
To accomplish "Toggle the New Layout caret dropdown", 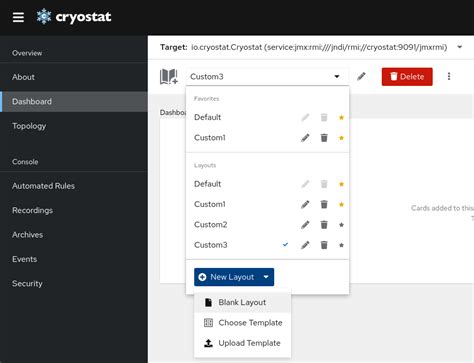I will tap(266, 277).
